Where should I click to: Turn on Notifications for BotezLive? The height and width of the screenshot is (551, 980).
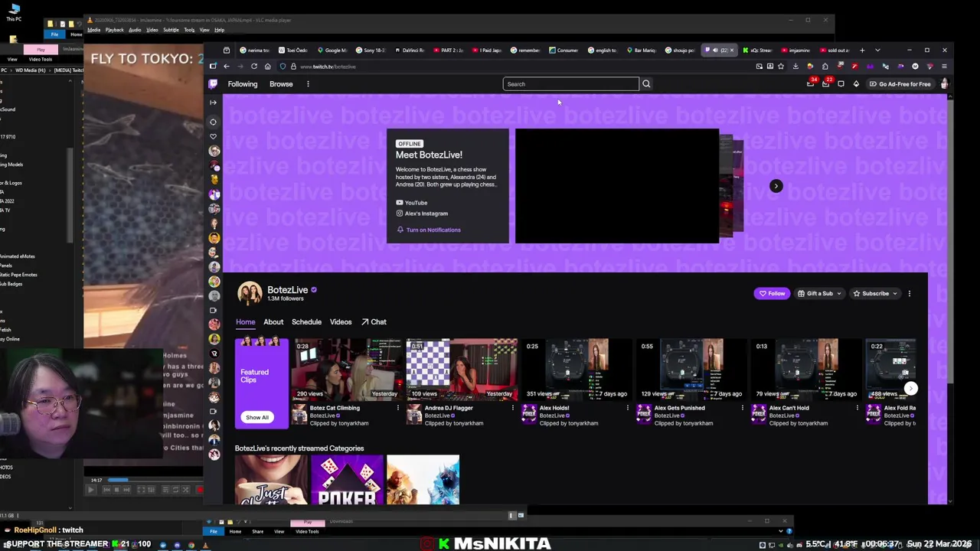click(429, 230)
